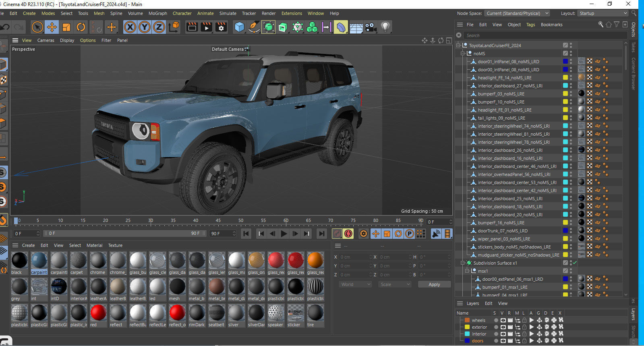Toggle visibility eye for interior layer
This screenshot has height=346, width=644.
pos(503,334)
